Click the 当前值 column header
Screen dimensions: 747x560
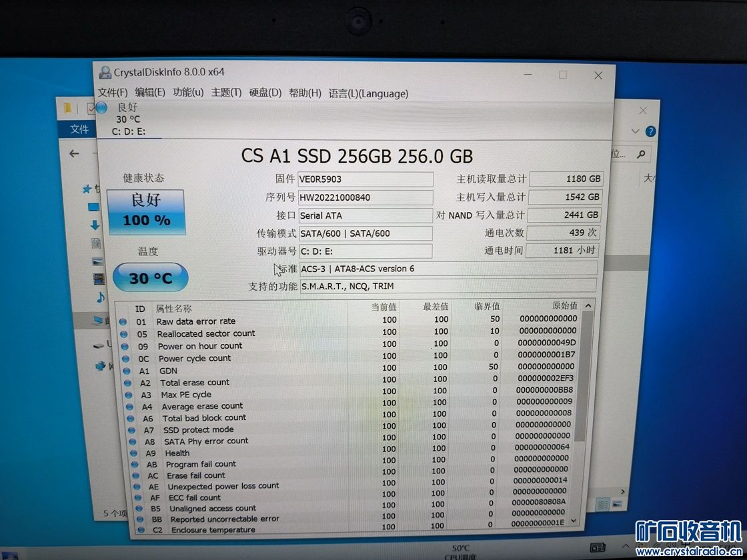coord(384,307)
